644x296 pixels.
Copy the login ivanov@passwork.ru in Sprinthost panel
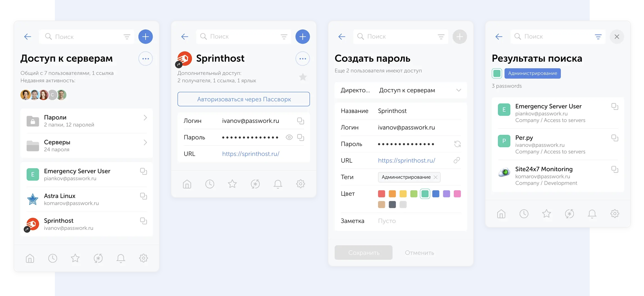click(300, 121)
